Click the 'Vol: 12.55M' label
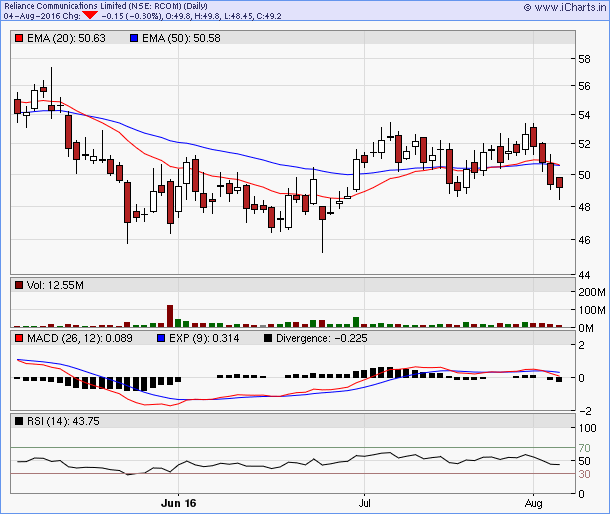The height and width of the screenshot is (514, 610). 55,286
